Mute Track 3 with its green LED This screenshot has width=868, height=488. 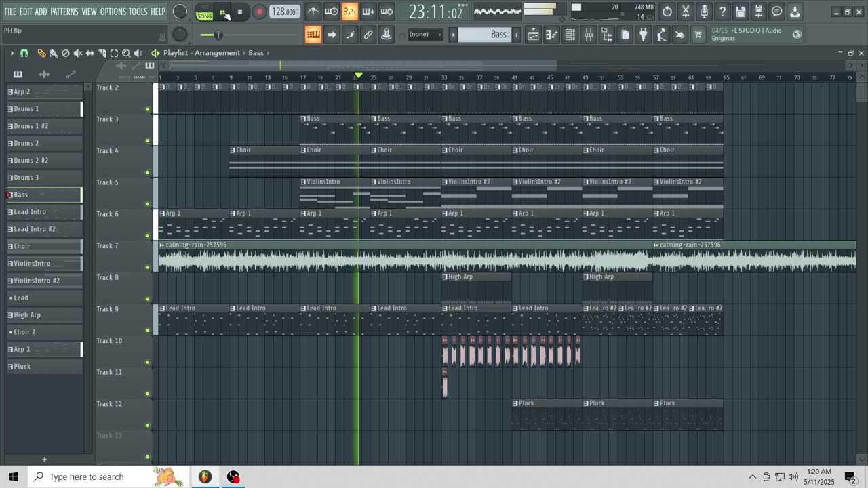pyautogui.click(x=147, y=141)
